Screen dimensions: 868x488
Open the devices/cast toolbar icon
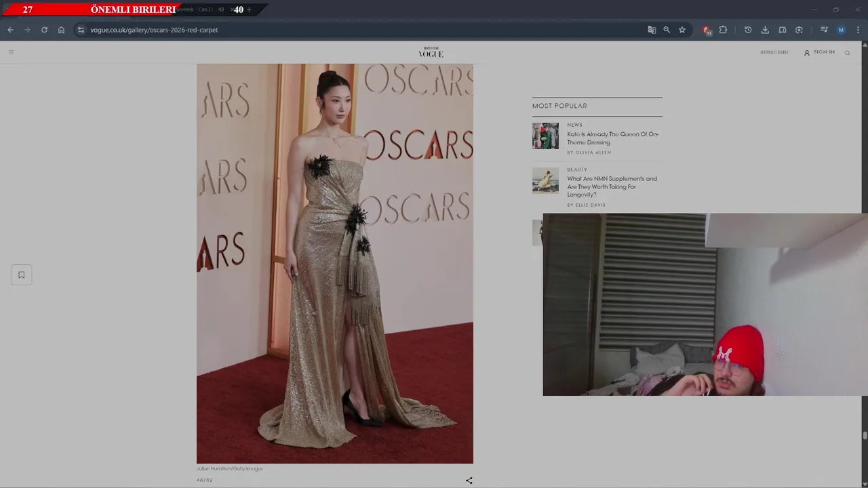pos(782,30)
